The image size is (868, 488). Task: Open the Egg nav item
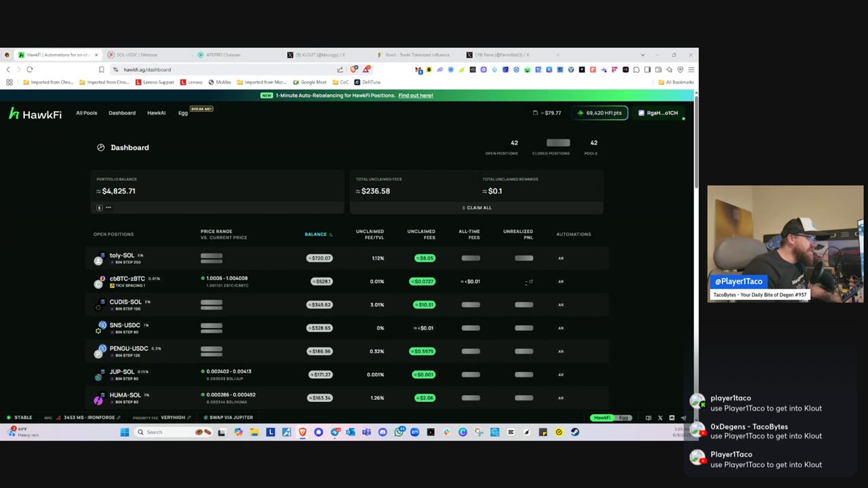click(x=182, y=113)
